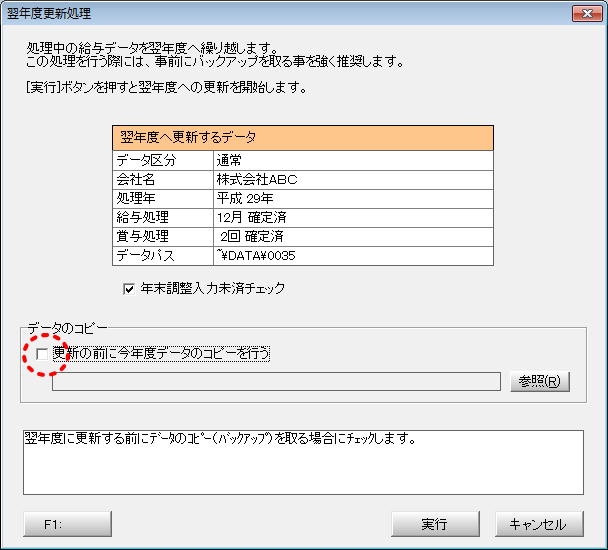Click the 株式会社ABC company name cell
This screenshot has height=550, width=608.
(353, 180)
